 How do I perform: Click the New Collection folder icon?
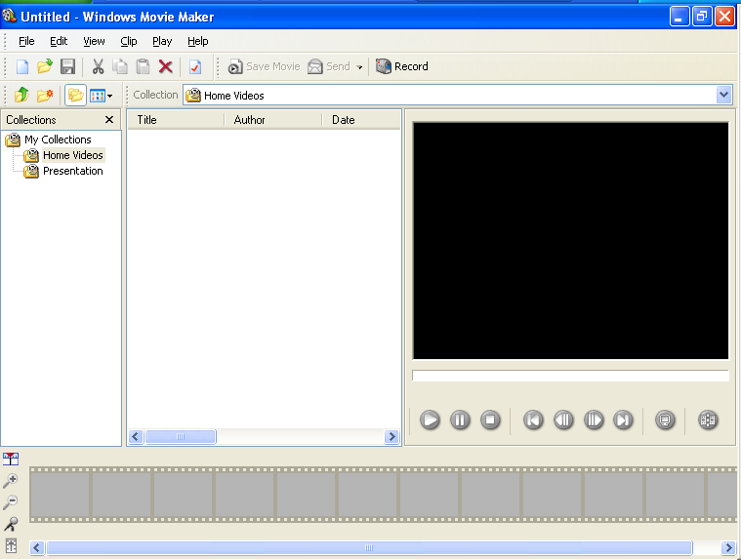pos(44,95)
